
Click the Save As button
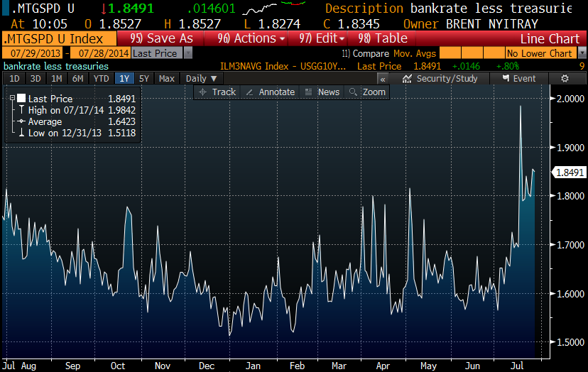tap(161, 38)
